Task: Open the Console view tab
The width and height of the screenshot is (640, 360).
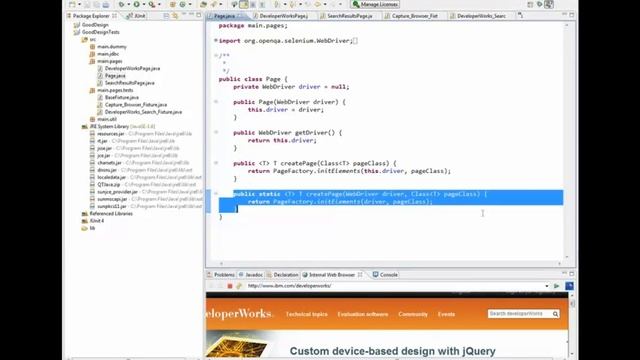Action: point(385,275)
